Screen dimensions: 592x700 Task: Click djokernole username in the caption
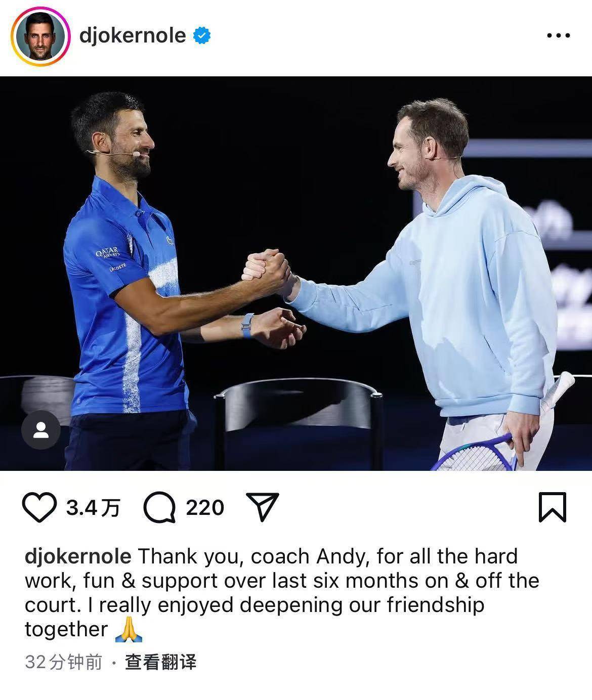78,556
